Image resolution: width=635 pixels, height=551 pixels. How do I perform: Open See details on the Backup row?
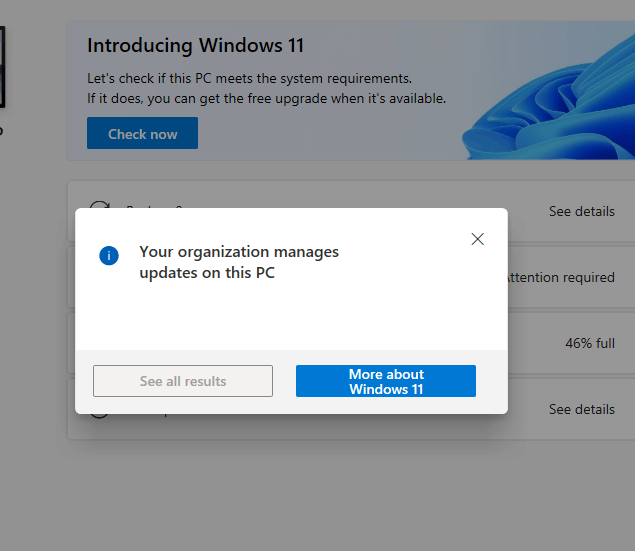point(581,212)
